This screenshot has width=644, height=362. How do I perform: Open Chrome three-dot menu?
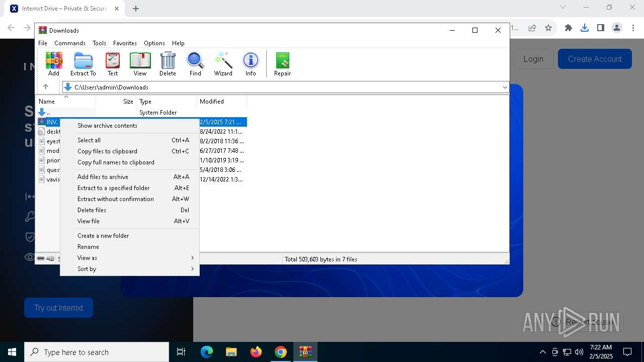633,28
